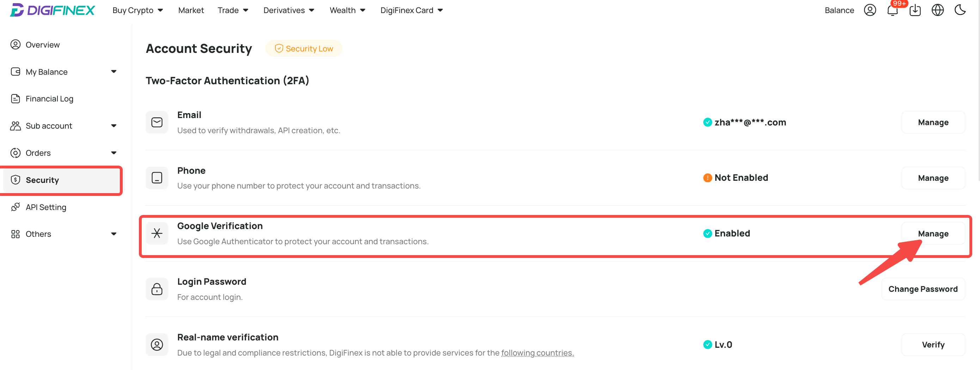Viewport: 980px width, 370px height.
Task: Open the language globe icon
Action: click(937, 10)
